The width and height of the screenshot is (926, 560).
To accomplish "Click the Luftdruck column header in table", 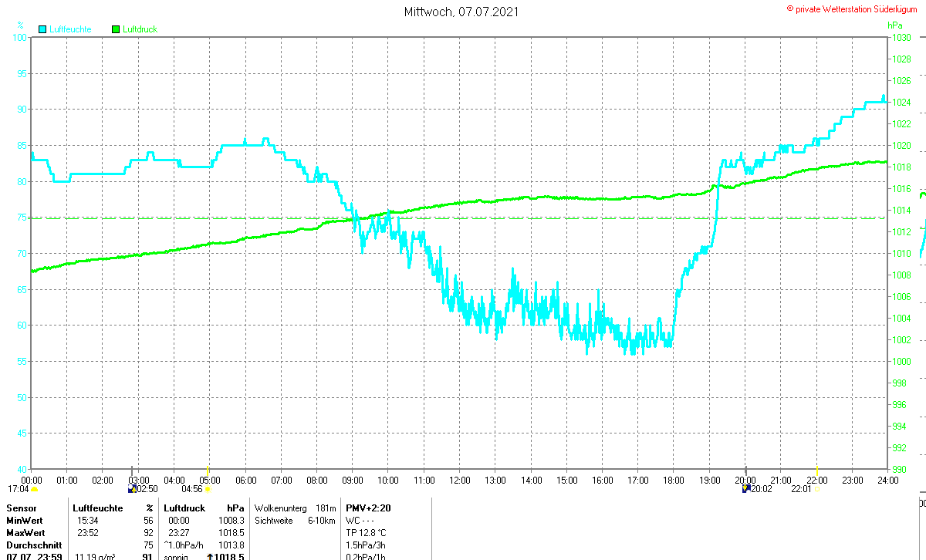I will (x=184, y=508).
